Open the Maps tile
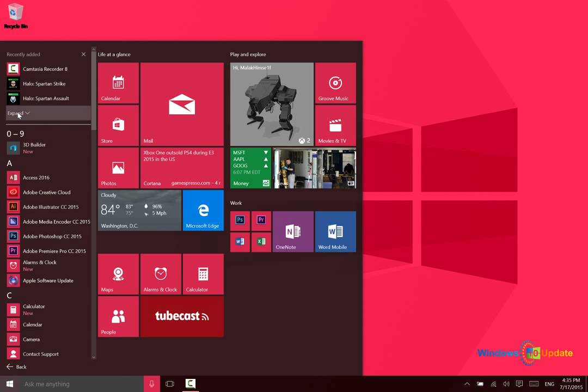588x392 pixels. click(118, 274)
